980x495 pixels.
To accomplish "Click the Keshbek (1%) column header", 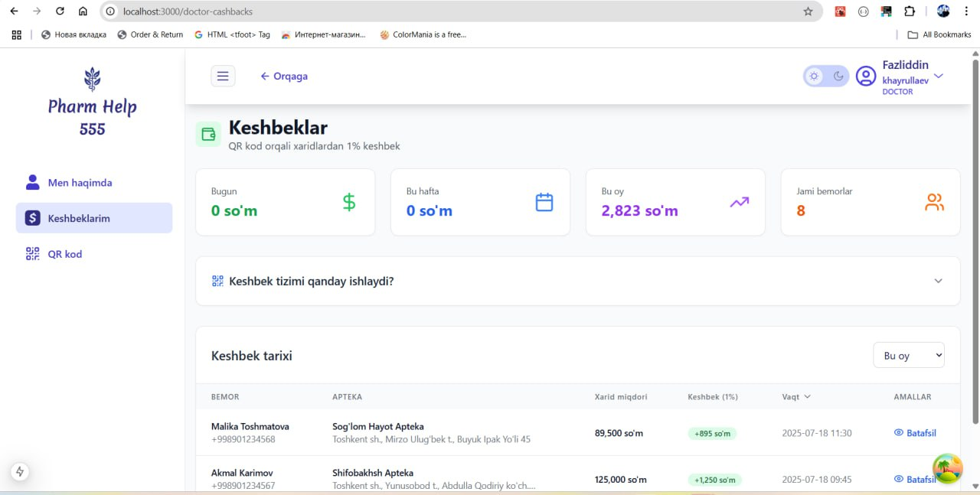I will click(x=713, y=397).
